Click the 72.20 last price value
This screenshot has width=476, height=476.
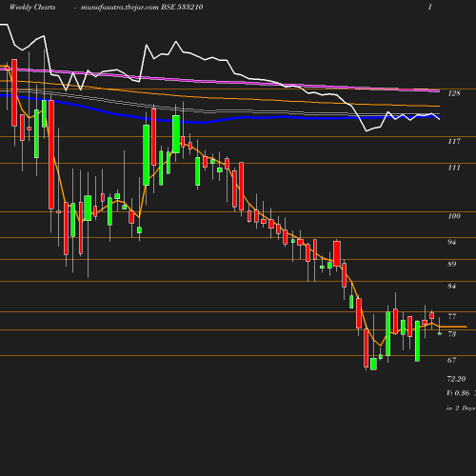click(x=456, y=379)
